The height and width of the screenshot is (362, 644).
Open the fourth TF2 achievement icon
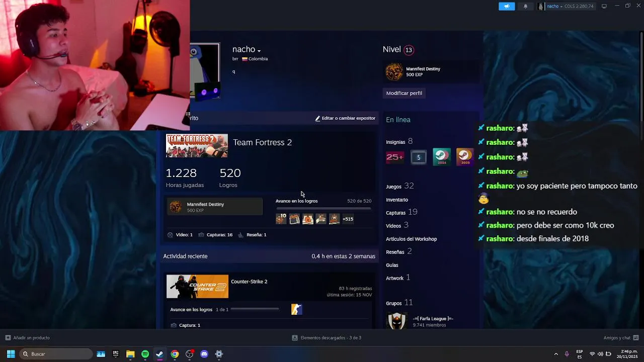pos(321,219)
